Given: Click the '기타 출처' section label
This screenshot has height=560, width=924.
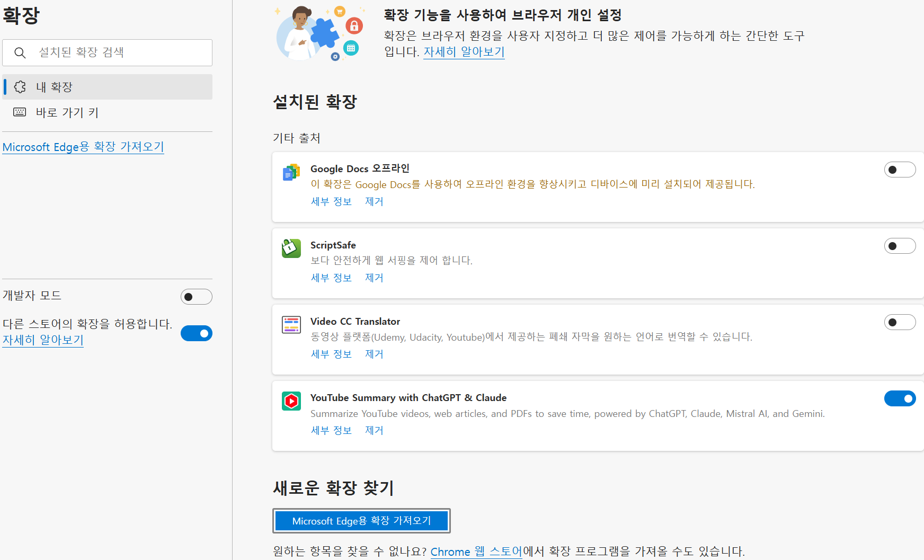Looking at the screenshot, I should [x=297, y=138].
